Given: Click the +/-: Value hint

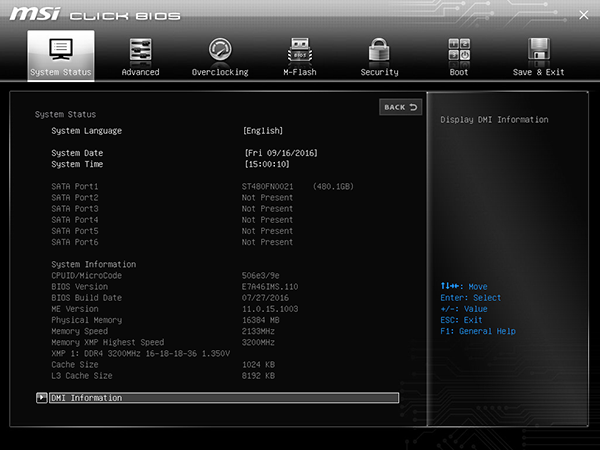Looking at the screenshot, I should (x=463, y=309).
